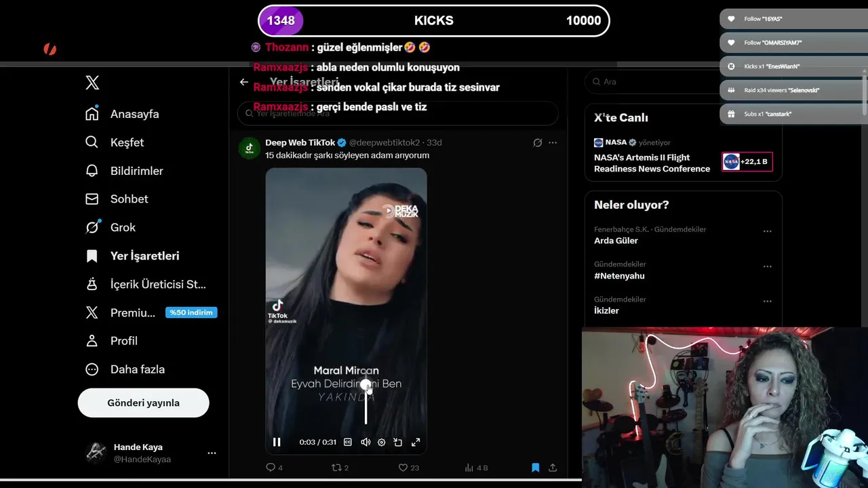Screen dimensions: 868x488
Task: Open Arda Güler trending topic
Action: pyautogui.click(x=616, y=241)
